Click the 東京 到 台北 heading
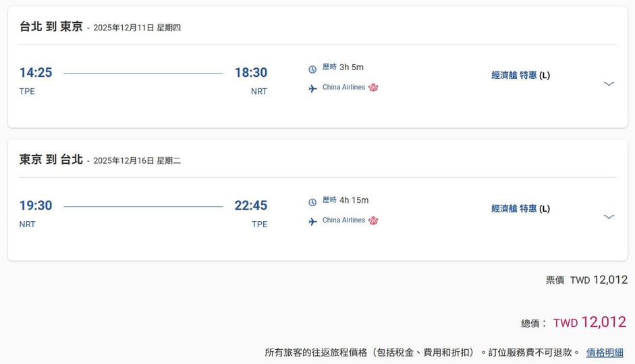The image size is (635, 364). tap(51, 160)
